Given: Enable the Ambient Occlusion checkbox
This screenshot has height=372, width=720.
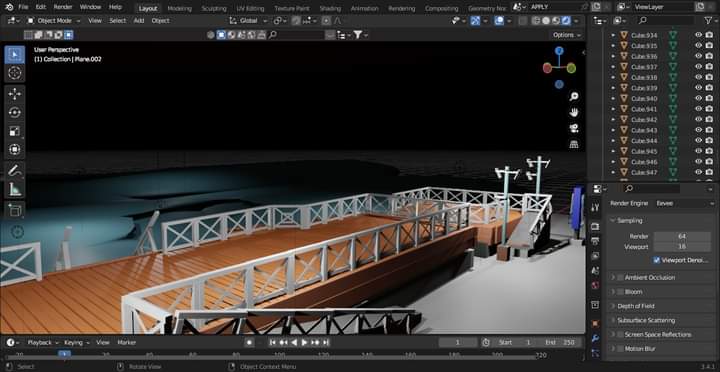Looking at the screenshot, I should coord(620,277).
